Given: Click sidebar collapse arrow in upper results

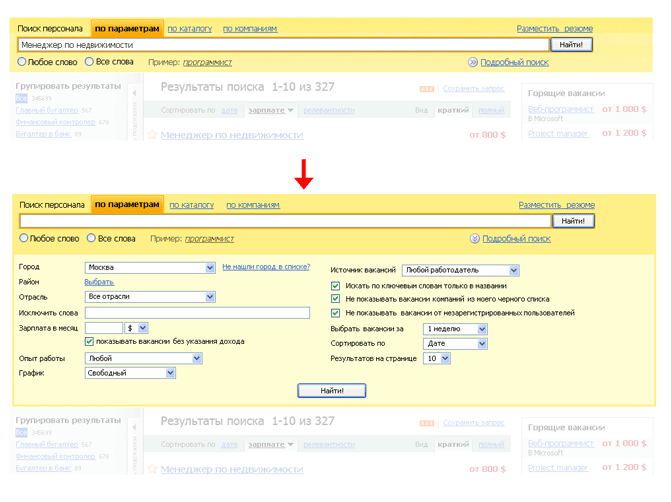Looking at the screenshot, I should (x=134, y=93).
